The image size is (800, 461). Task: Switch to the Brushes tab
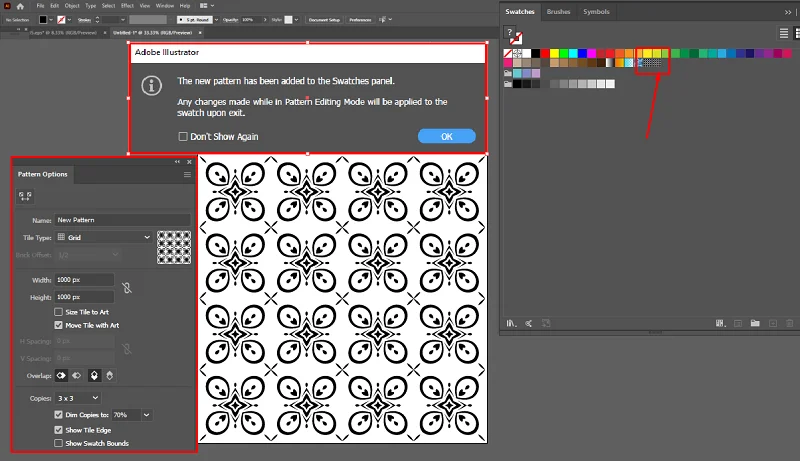[558, 12]
